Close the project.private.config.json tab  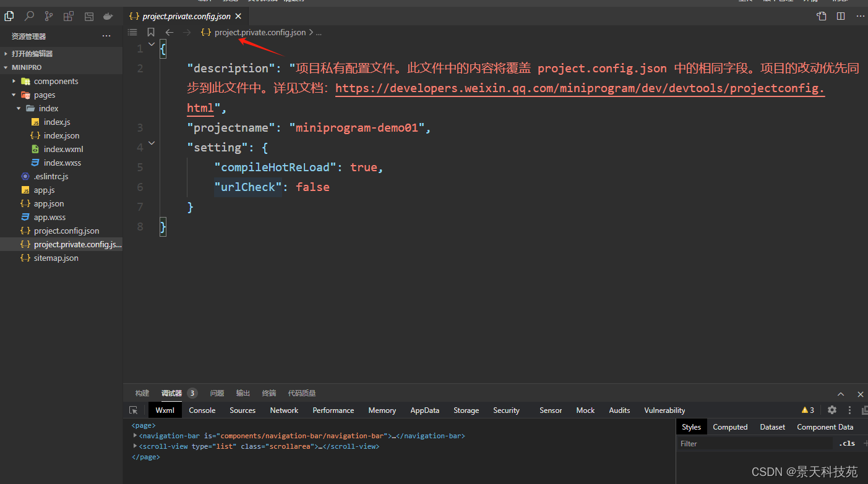pyautogui.click(x=238, y=17)
